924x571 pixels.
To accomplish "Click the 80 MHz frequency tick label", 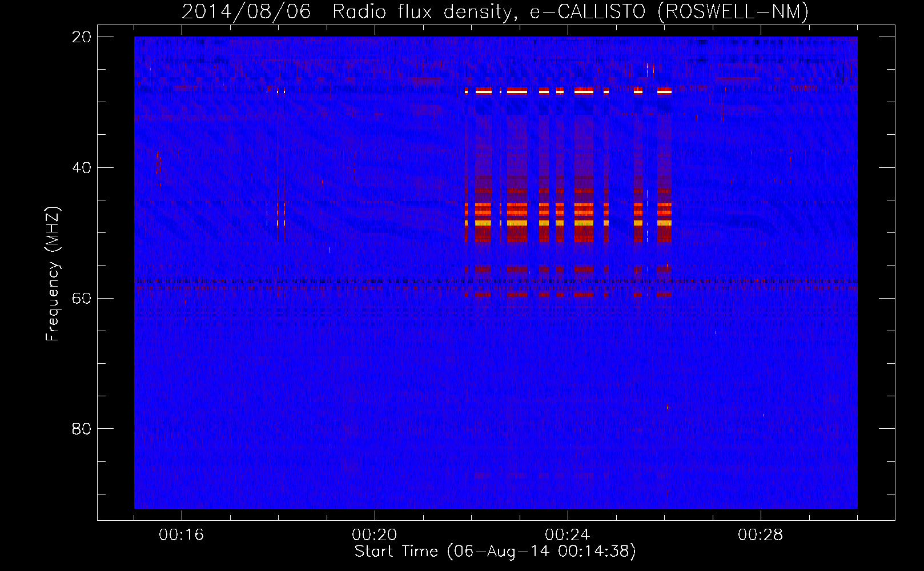I will click(x=82, y=429).
